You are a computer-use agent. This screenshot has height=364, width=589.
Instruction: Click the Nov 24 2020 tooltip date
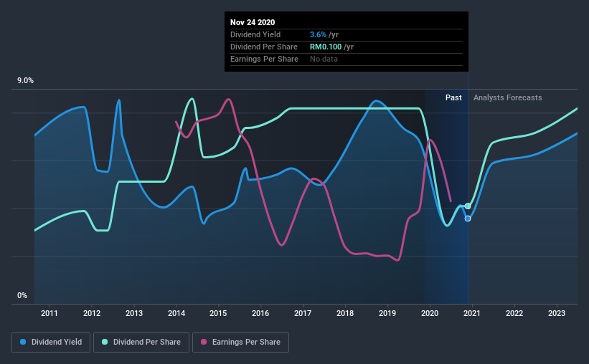pos(253,22)
